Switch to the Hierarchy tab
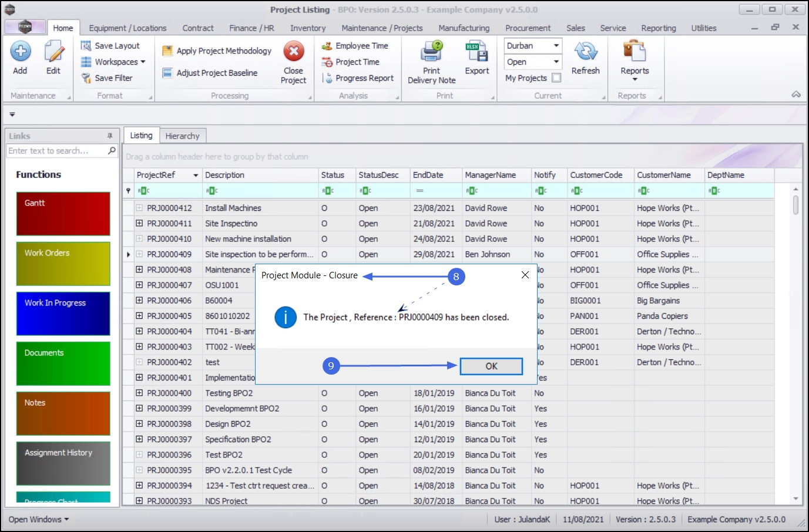Screen dimensions: 809x532 click(182, 136)
